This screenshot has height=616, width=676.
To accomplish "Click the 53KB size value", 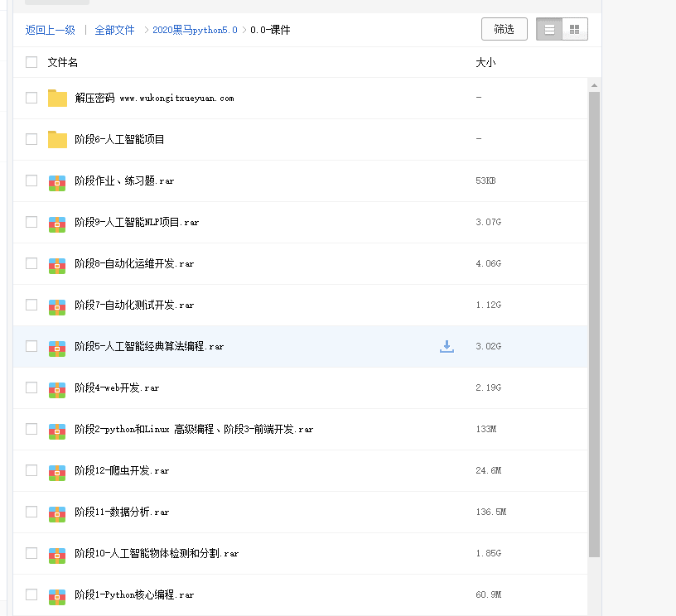I will click(485, 180).
